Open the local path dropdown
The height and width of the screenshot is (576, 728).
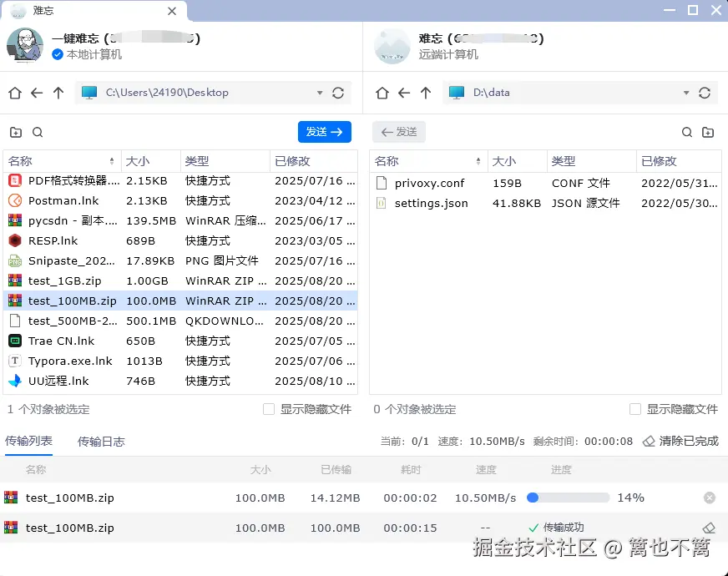point(320,93)
